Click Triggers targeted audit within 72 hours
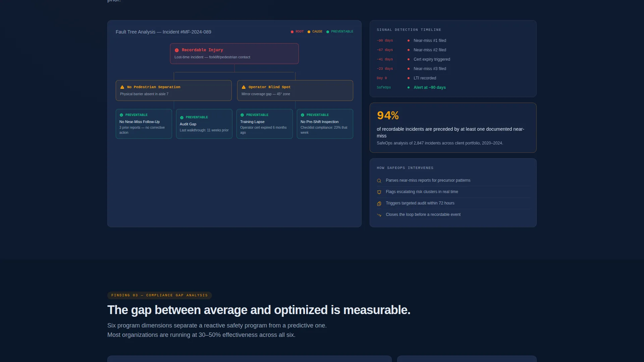The height and width of the screenshot is (362, 644). click(x=420, y=203)
